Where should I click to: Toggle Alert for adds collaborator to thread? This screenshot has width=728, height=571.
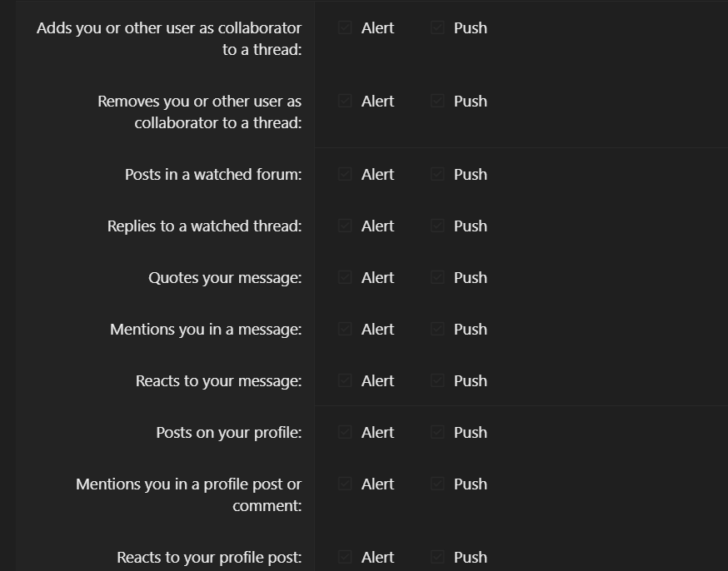click(346, 28)
